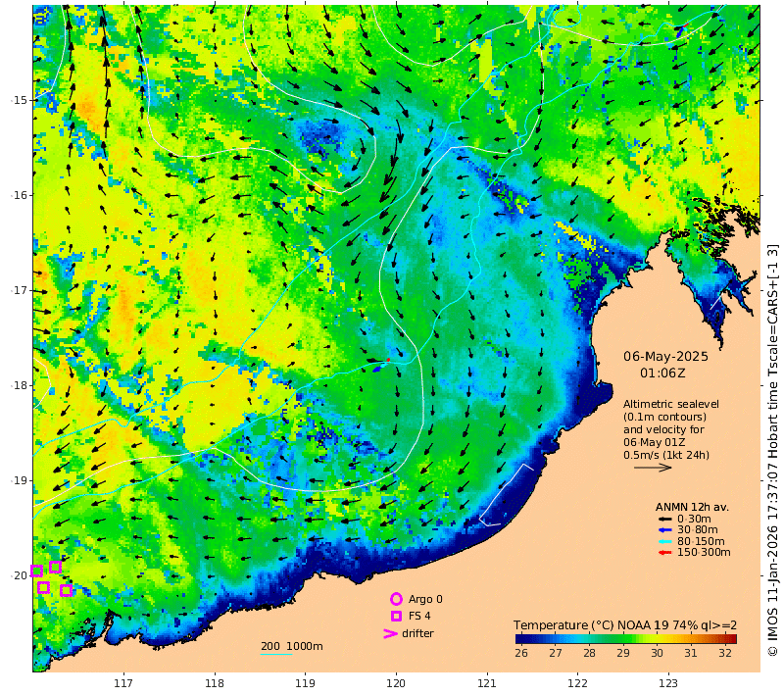Click the time text 01:06Z

click(662, 373)
